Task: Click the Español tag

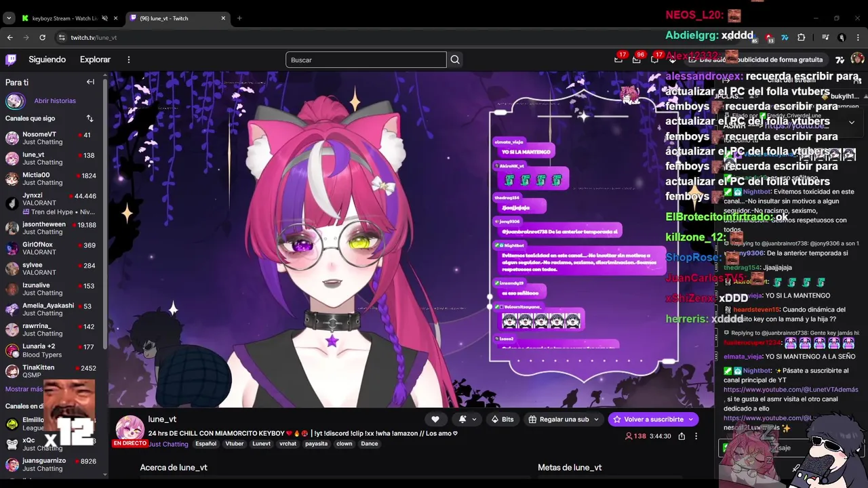Action: click(x=206, y=444)
